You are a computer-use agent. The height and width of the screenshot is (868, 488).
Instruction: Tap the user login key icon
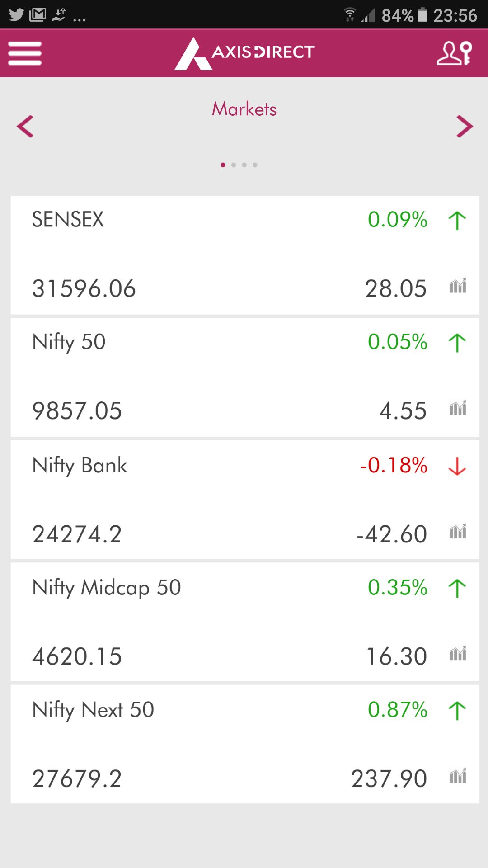[454, 53]
